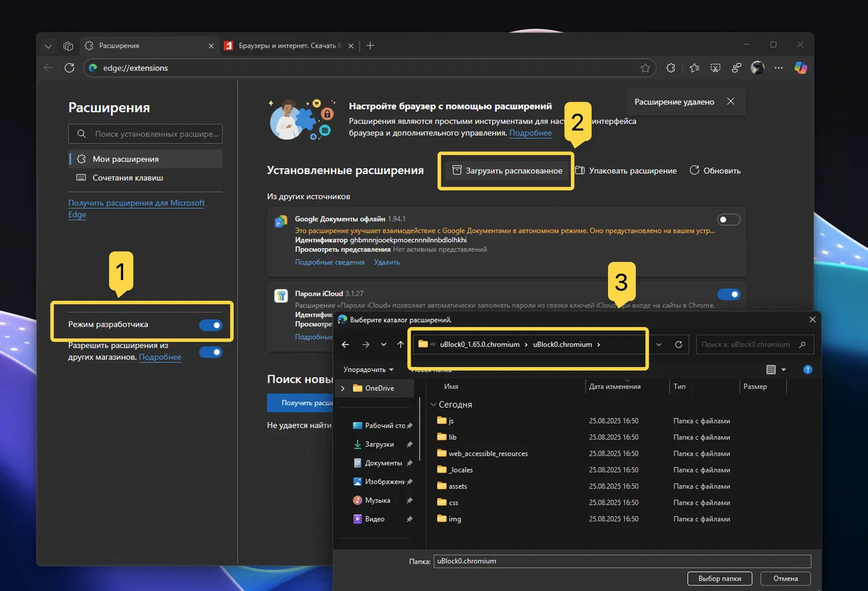
Task: Select Сочетания клавиш in the sidebar
Action: point(127,178)
